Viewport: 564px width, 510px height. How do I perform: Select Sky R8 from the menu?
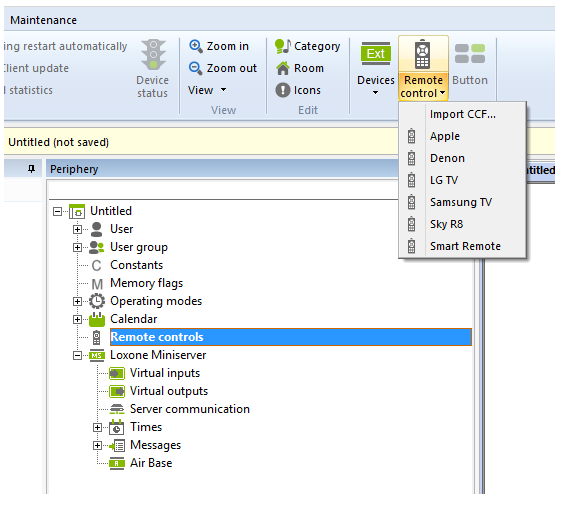point(463,224)
